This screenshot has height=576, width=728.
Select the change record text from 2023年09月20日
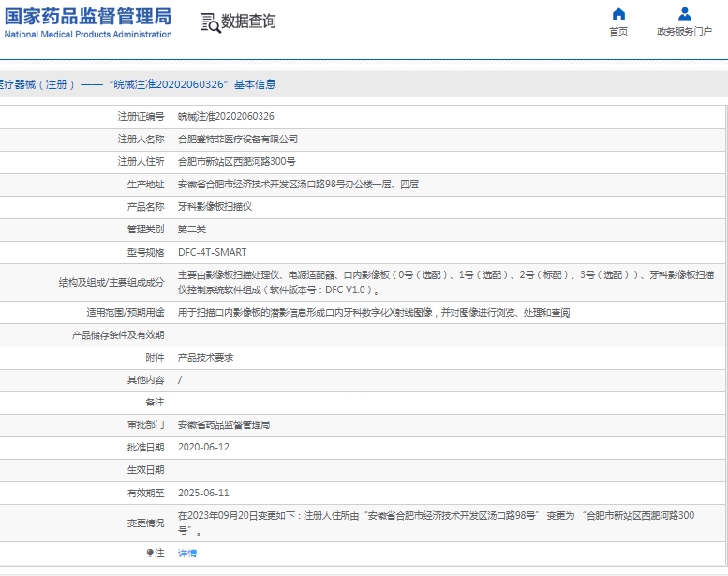[x=437, y=524]
